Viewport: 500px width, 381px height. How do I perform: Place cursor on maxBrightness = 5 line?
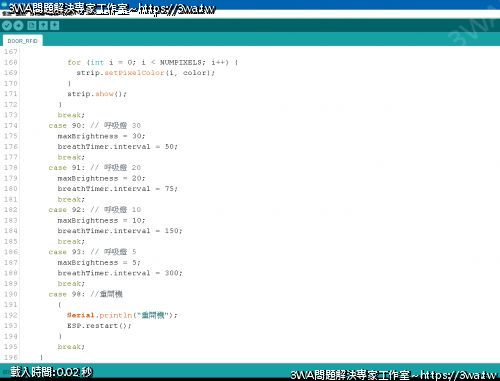coord(99,262)
